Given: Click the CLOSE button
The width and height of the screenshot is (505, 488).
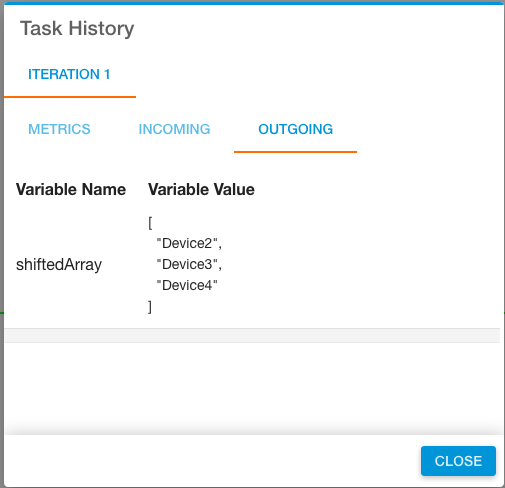Looking at the screenshot, I should point(458,461).
